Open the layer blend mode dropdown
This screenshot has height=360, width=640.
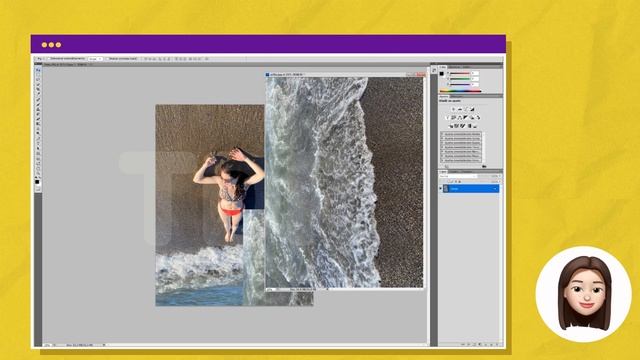458,176
